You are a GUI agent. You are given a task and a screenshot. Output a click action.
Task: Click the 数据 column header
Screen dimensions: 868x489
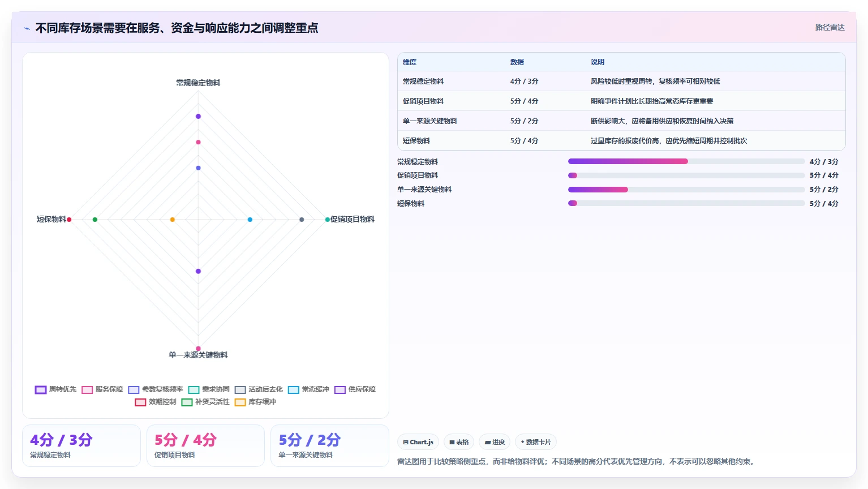[517, 62]
